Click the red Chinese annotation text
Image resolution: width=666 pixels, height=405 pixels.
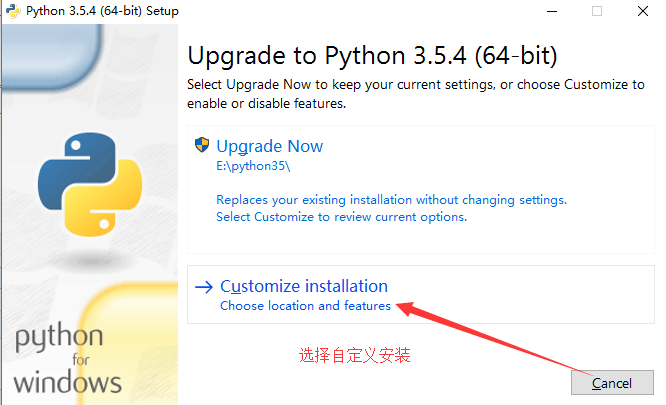[355, 355]
